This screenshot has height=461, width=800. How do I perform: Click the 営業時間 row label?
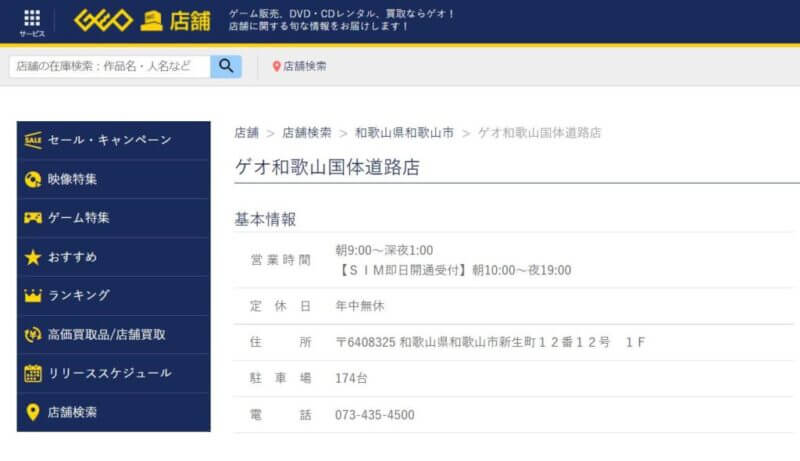[x=281, y=260]
